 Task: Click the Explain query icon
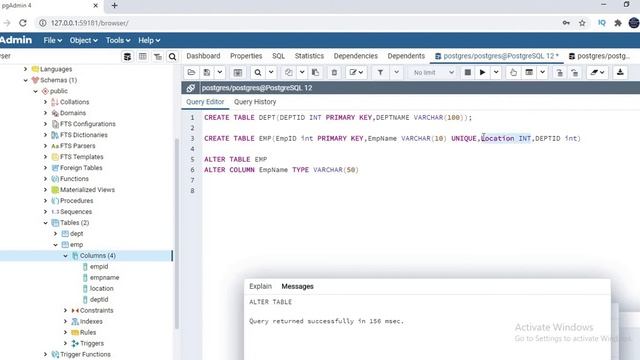tap(513, 73)
